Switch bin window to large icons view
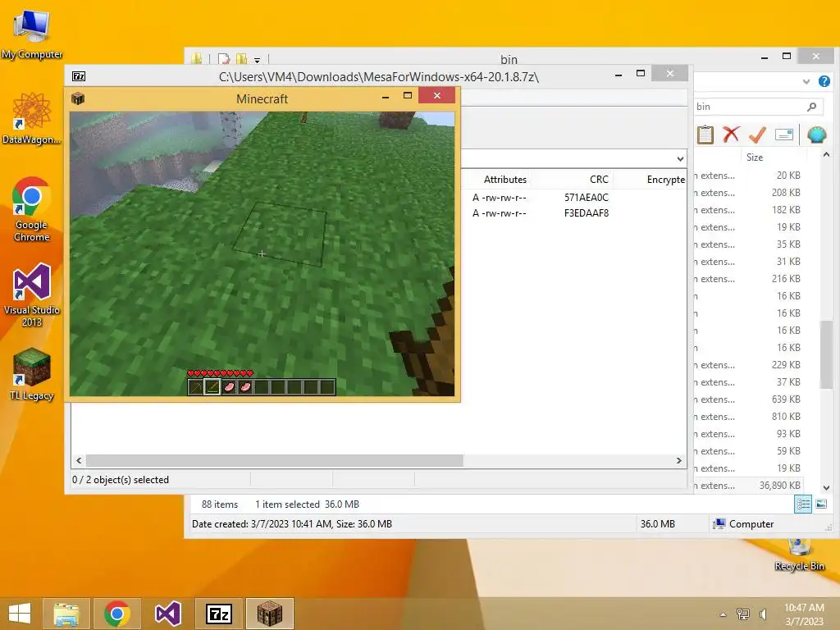This screenshot has width=840, height=630. [x=821, y=504]
